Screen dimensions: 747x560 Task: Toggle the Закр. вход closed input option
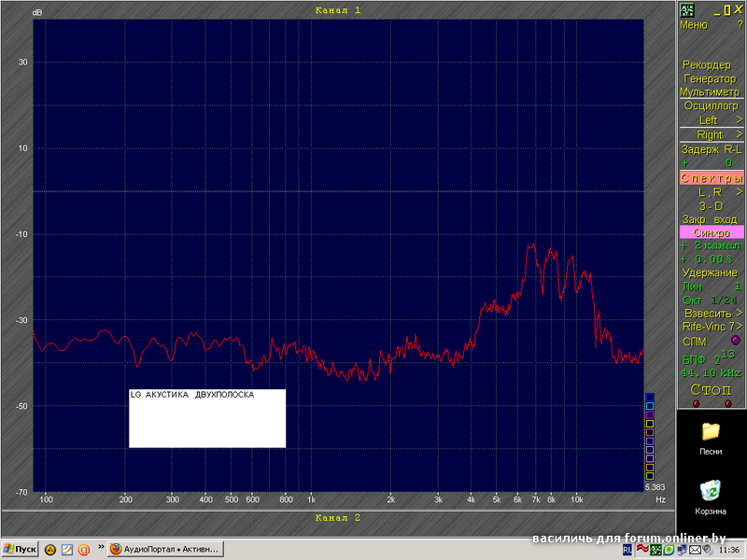pyautogui.click(x=711, y=217)
